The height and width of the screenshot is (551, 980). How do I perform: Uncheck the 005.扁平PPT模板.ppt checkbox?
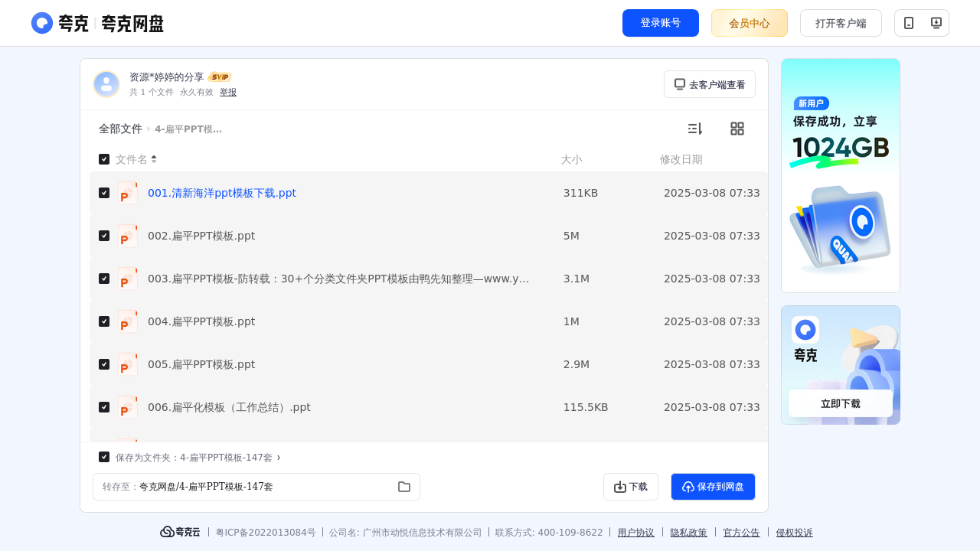click(104, 364)
